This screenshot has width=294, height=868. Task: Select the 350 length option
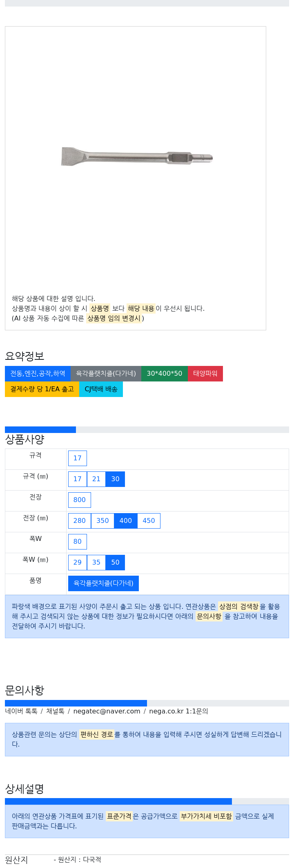pyautogui.click(x=102, y=520)
